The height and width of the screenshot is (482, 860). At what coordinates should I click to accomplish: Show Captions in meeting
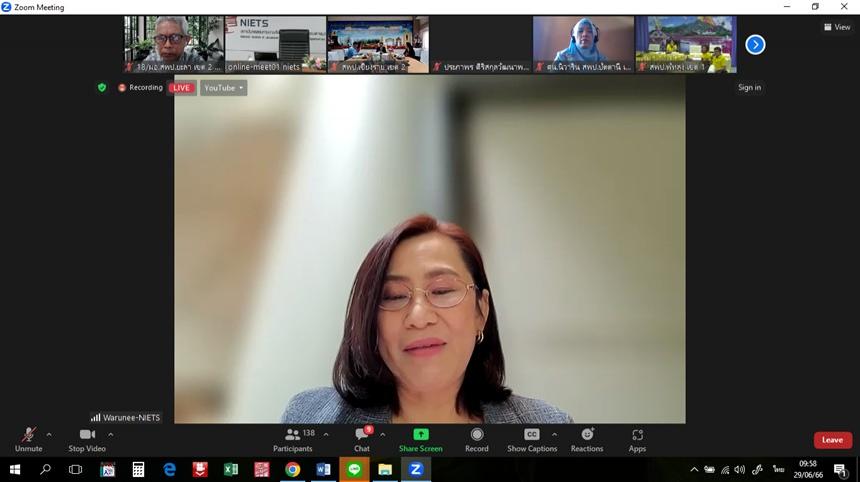click(532, 440)
